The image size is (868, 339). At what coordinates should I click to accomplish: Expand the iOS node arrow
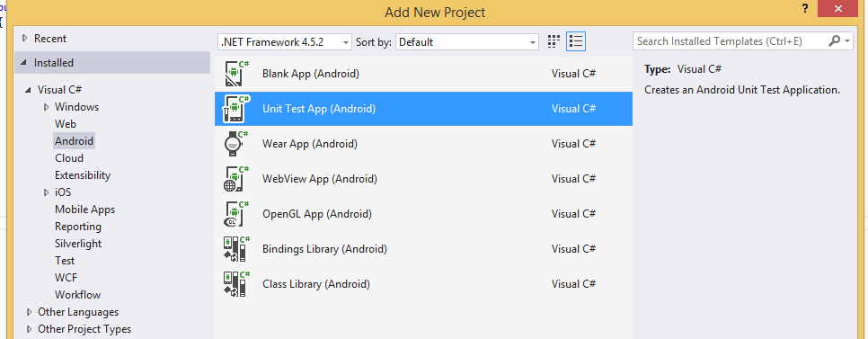click(46, 192)
